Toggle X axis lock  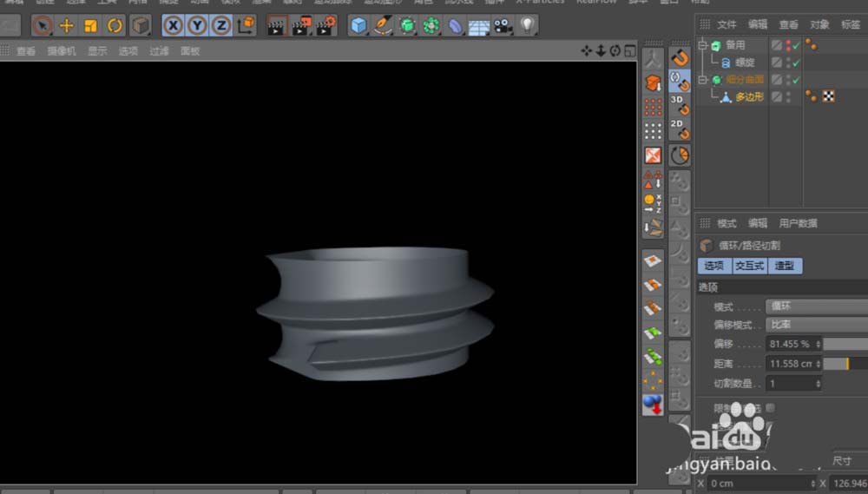[174, 26]
